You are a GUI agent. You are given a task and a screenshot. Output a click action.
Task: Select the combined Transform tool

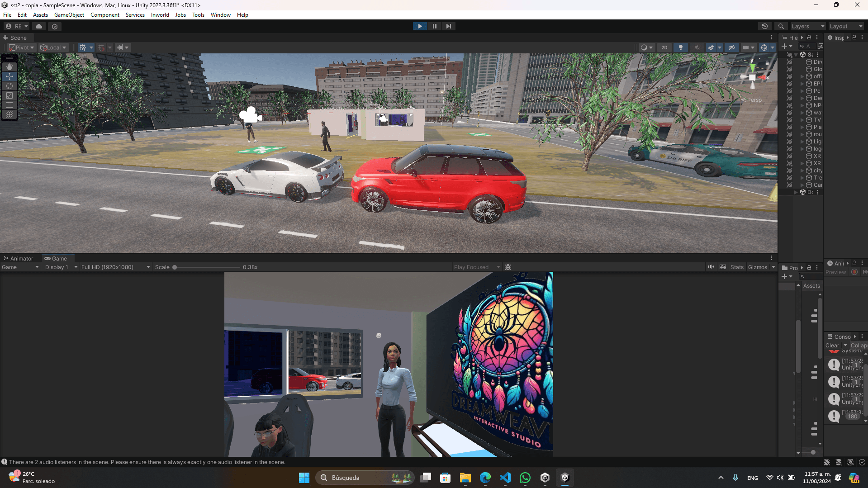click(x=9, y=114)
